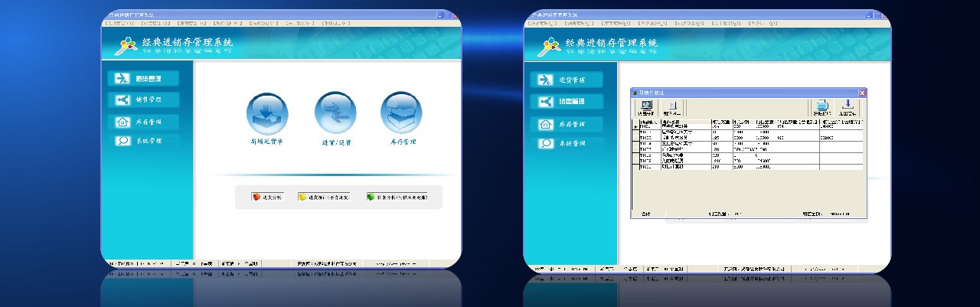Click the document toolbar icon in dialog
Viewport: 980px width, 307px height.
pos(673,107)
